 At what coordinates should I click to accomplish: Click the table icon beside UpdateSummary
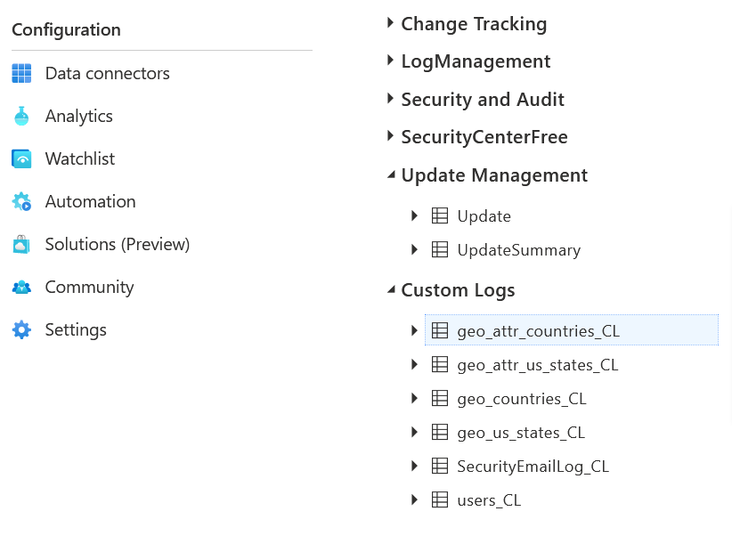440,249
